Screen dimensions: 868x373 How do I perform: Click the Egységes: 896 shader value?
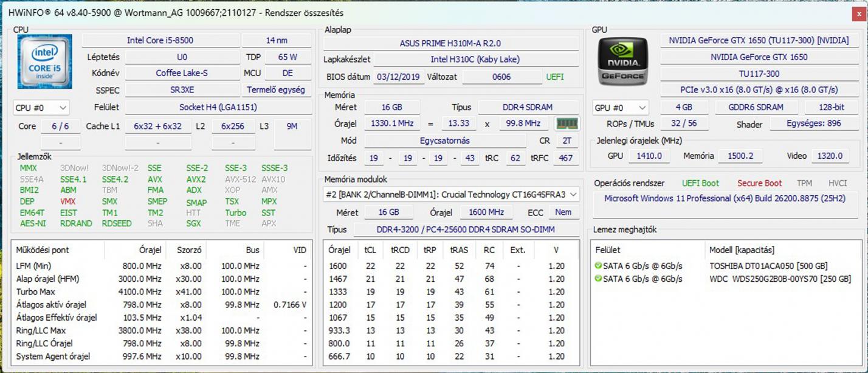(813, 124)
